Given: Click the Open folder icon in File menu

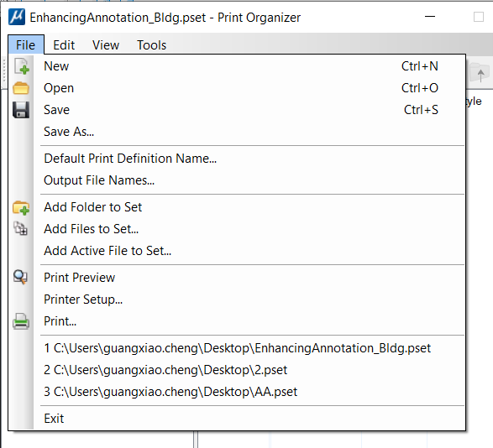Looking at the screenshot, I should click(x=21, y=88).
